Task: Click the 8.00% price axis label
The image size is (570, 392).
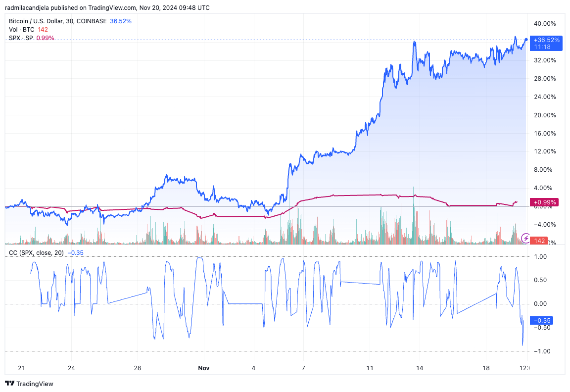Action: tap(543, 170)
